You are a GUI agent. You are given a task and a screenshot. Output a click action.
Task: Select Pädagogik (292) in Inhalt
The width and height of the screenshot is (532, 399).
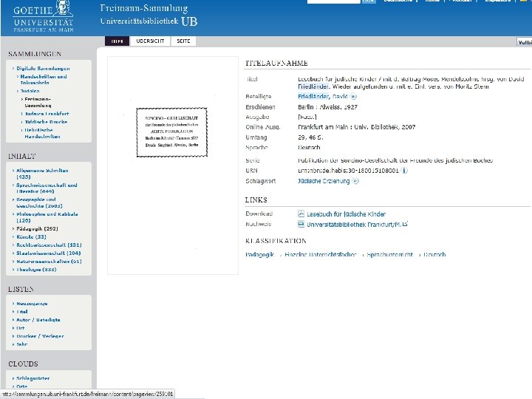click(38, 229)
